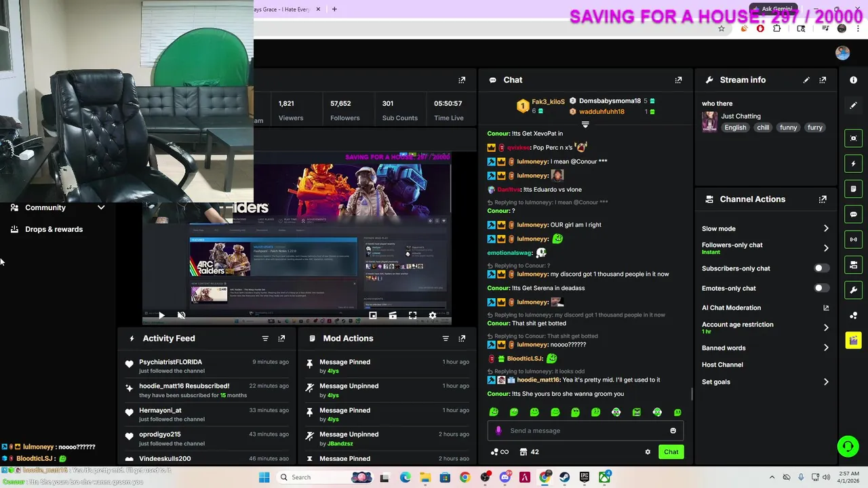The height and width of the screenshot is (488, 868).
Task: Open stream preview settings gear
Action: pos(433,315)
